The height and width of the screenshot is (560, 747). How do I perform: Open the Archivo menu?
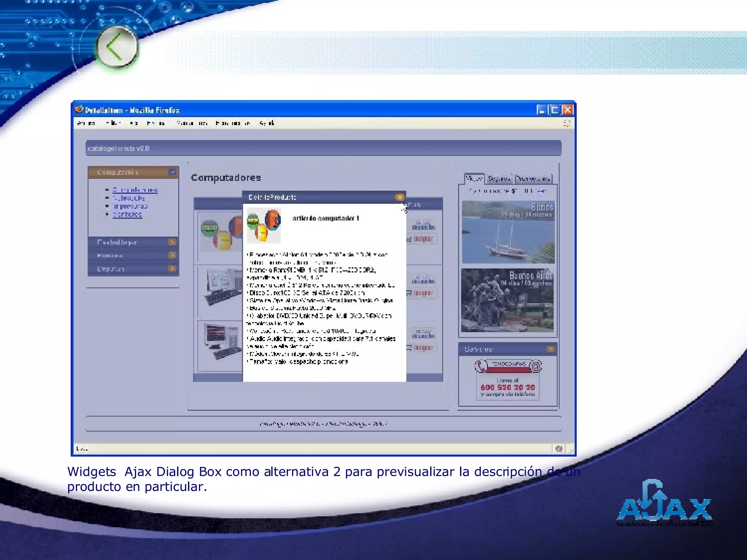pos(86,123)
